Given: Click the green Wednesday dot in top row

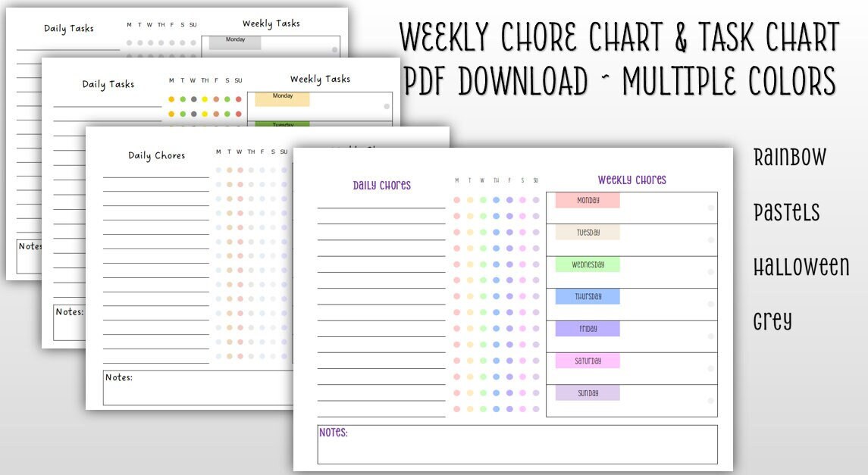Looking at the screenshot, I should [x=483, y=199].
